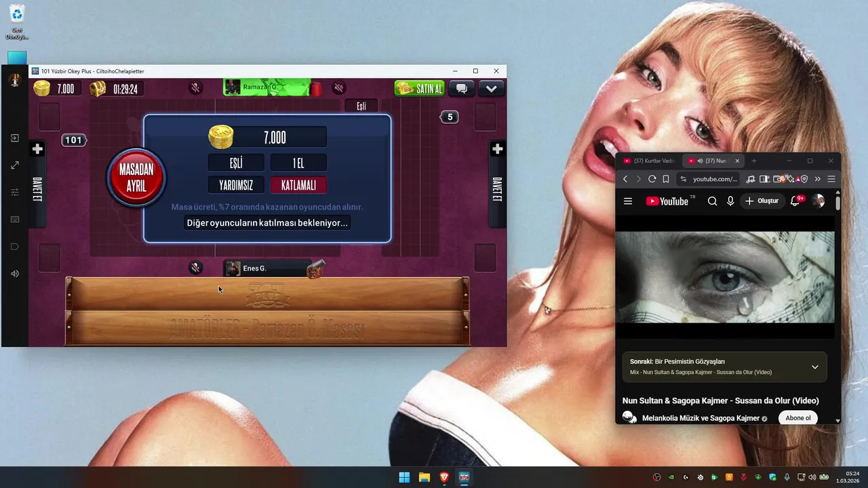The width and height of the screenshot is (868, 488).
Task: Click the YouTube video player thumbnail
Action: tap(725, 277)
